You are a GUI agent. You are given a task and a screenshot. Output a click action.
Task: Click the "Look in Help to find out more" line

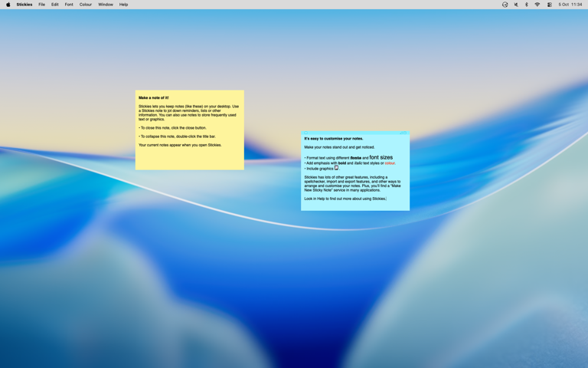pyautogui.click(x=345, y=199)
